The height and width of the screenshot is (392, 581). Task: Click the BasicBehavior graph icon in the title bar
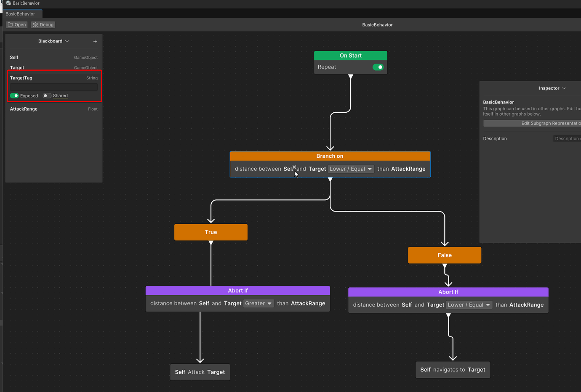8,3
